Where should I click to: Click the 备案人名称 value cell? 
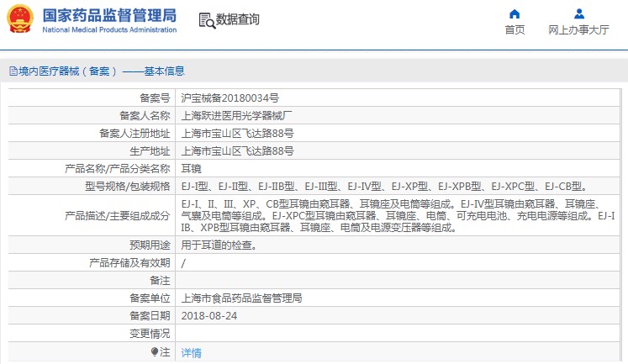point(398,115)
